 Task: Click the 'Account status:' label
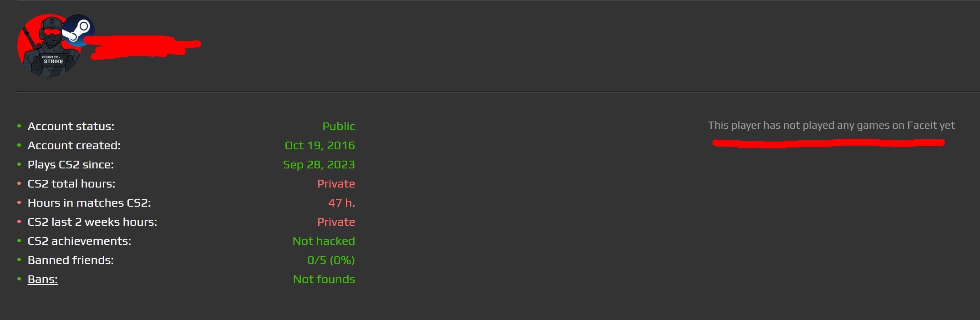(71, 126)
